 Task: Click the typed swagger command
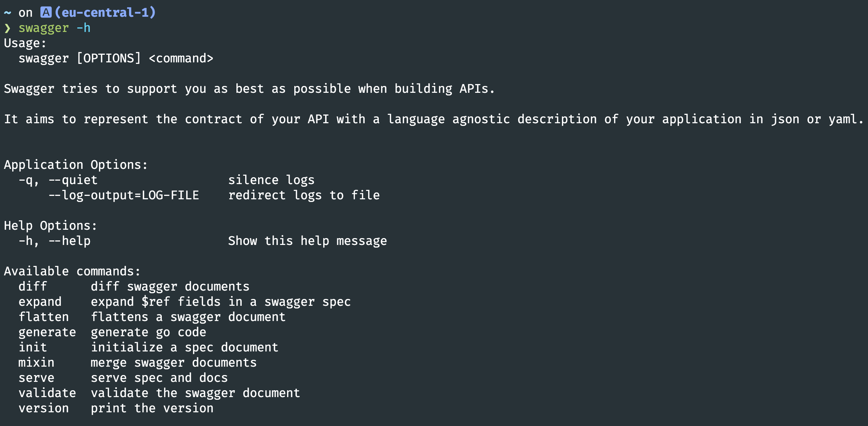coord(44,28)
